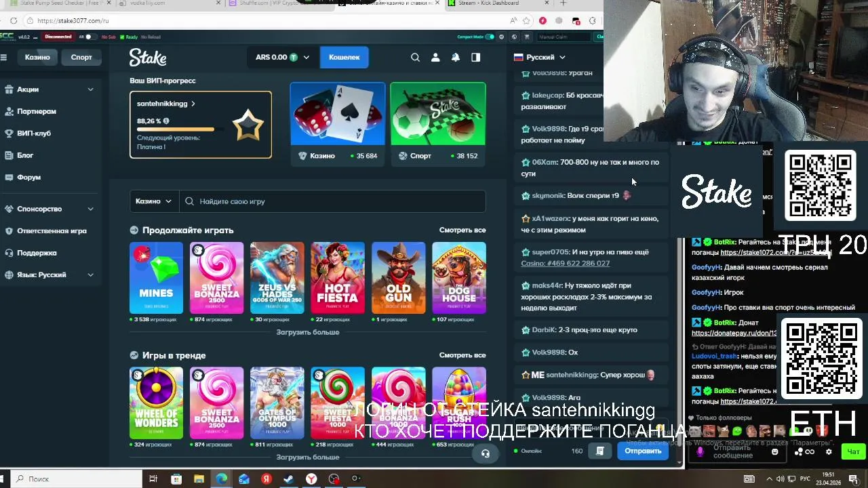Open ВИП-клуб in the sidebar
Screen dimensions: 868x488
click(x=34, y=134)
